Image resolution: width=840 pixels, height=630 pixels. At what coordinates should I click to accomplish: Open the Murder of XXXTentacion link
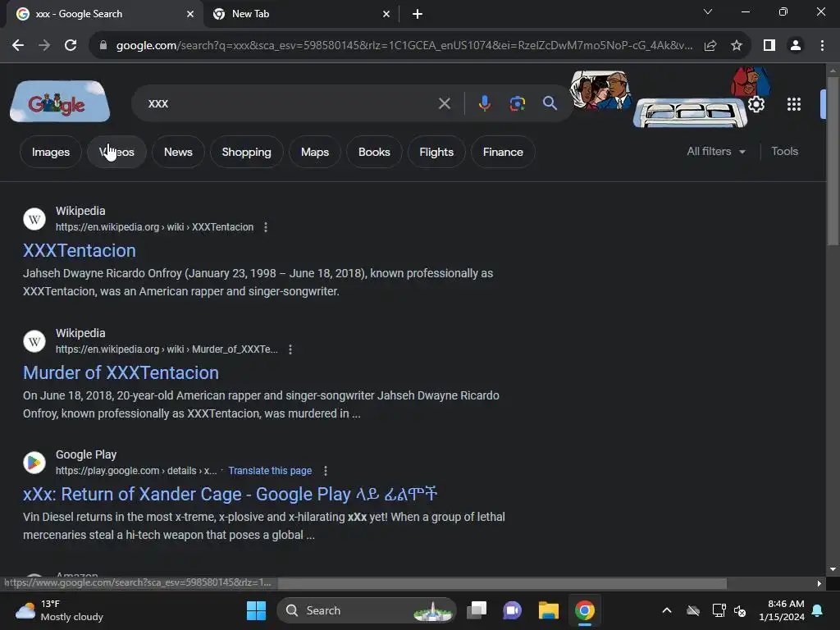[121, 373]
